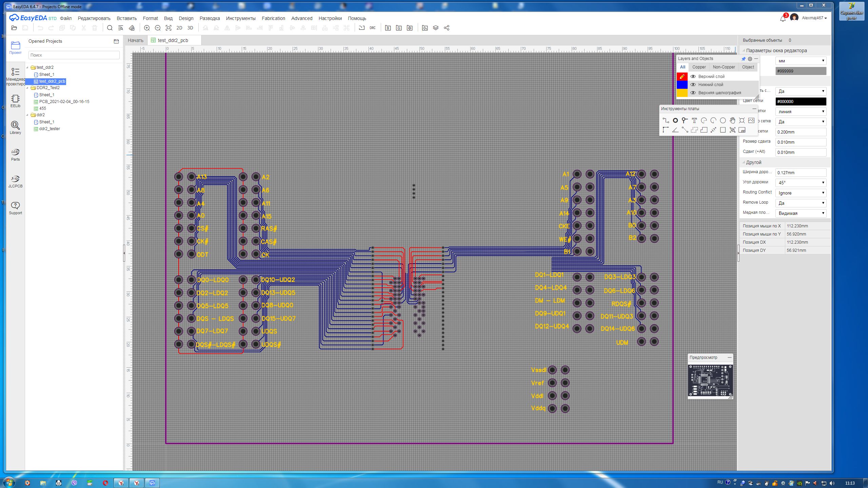Viewport: 868px width, 488px height.
Task: Toggle visibility of Нижний слой layer
Action: pyautogui.click(x=693, y=84)
